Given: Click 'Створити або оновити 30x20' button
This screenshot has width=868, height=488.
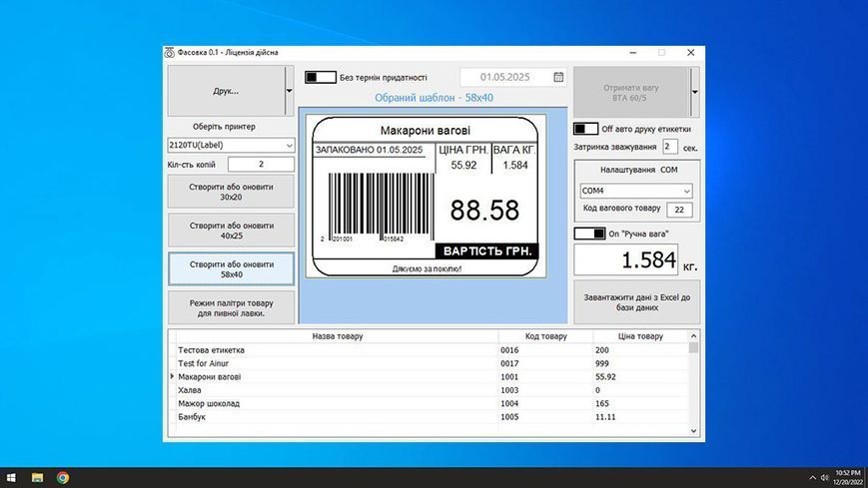Looking at the screenshot, I should (231, 192).
